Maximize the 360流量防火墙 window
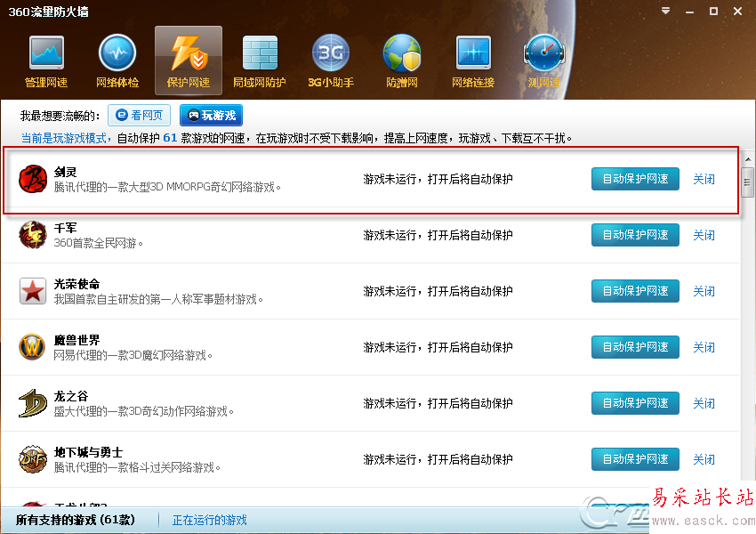 [713, 11]
